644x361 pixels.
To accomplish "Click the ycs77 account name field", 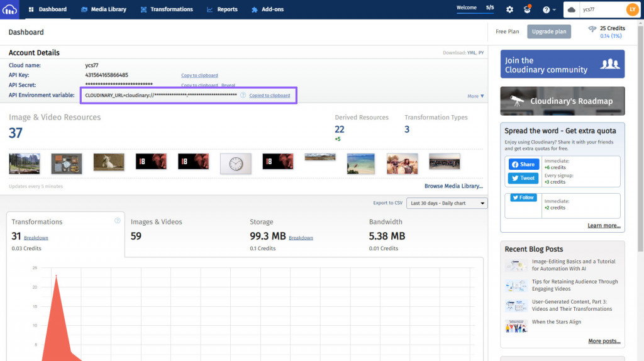I will click(602, 9).
